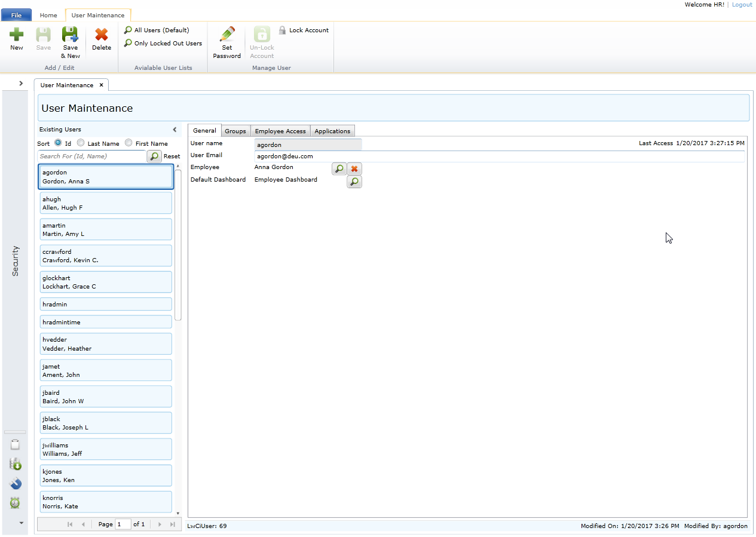Image resolution: width=756 pixels, height=537 pixels.
Task: Go to previous page of user list
Action: click(83, 524)
